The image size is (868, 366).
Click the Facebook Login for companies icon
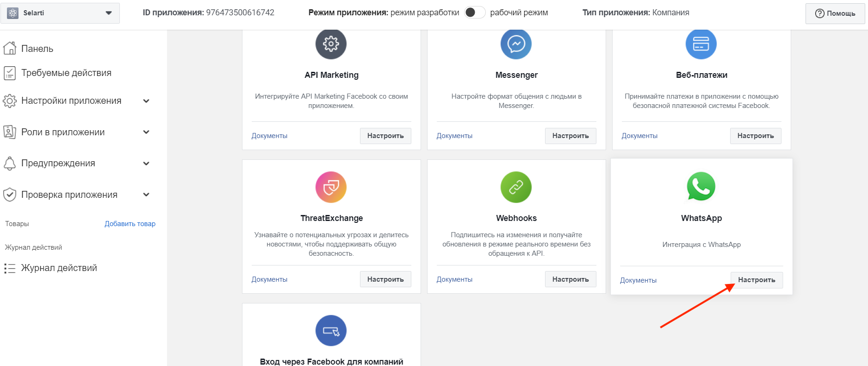click(x=331, y=331)
